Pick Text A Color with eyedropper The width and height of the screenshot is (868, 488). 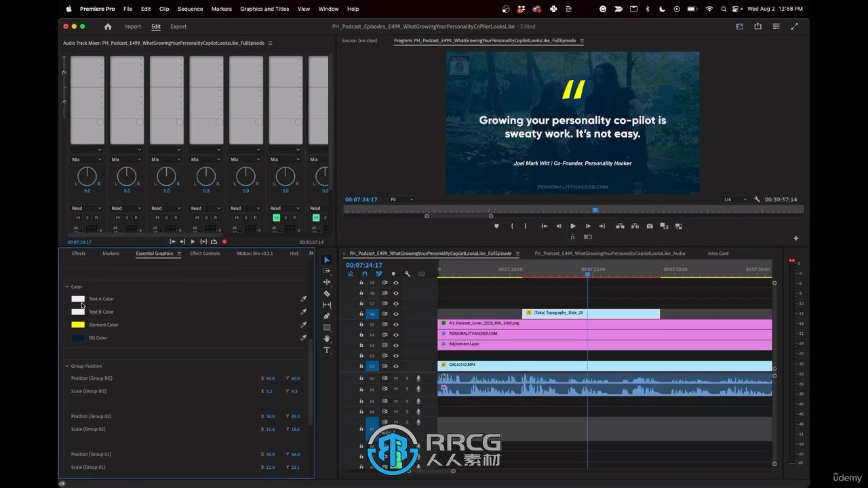click(303, 299)
